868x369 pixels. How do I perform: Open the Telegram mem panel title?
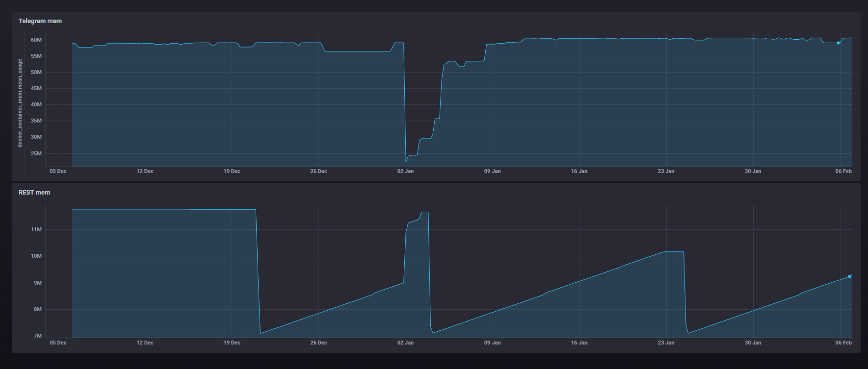[40, 21]
